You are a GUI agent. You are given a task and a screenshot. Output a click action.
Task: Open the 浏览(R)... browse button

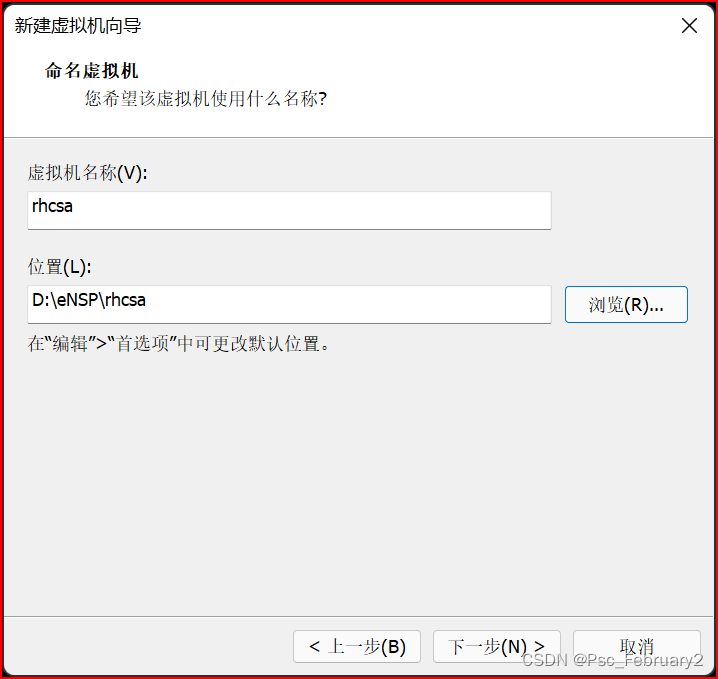coord(626,304)
